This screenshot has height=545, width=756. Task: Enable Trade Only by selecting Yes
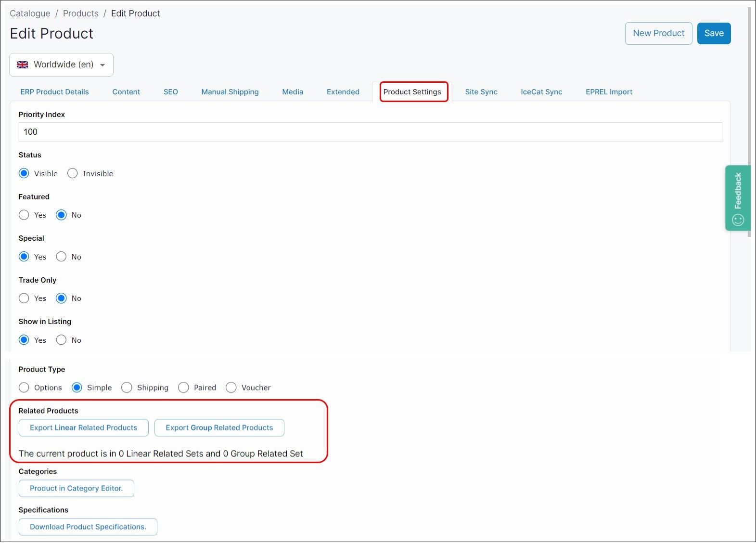[24, 298]
